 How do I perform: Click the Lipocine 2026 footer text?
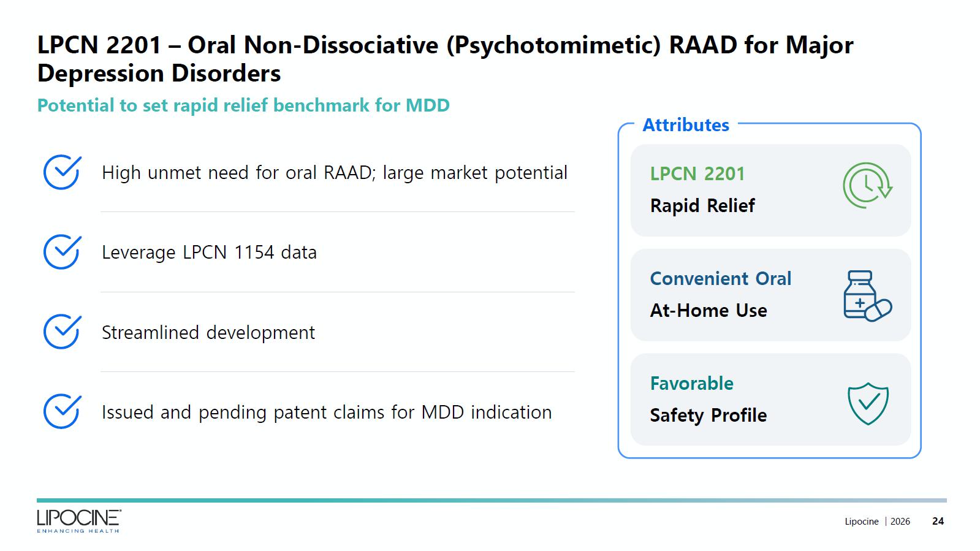click(877, 522)
